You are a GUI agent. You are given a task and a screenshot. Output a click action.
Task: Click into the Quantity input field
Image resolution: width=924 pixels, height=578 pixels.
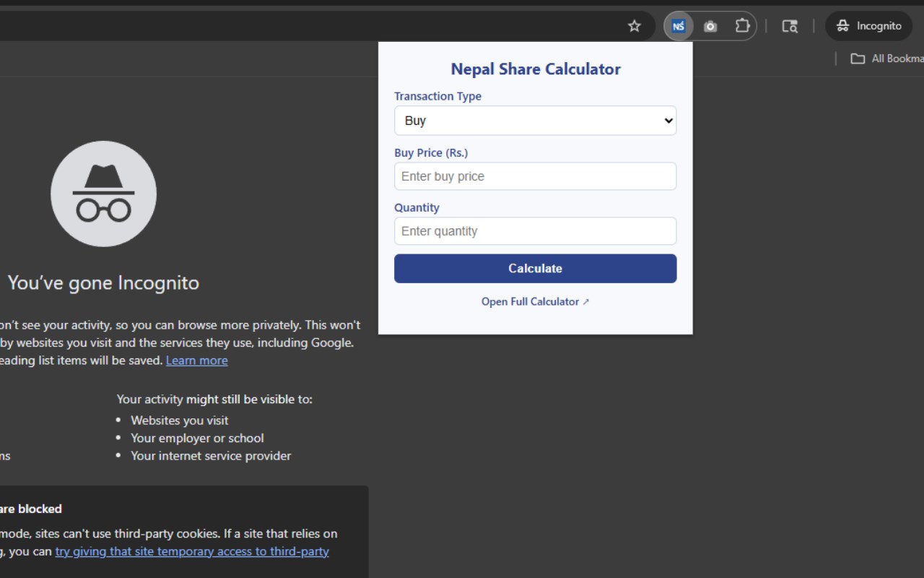pos(535,231)
